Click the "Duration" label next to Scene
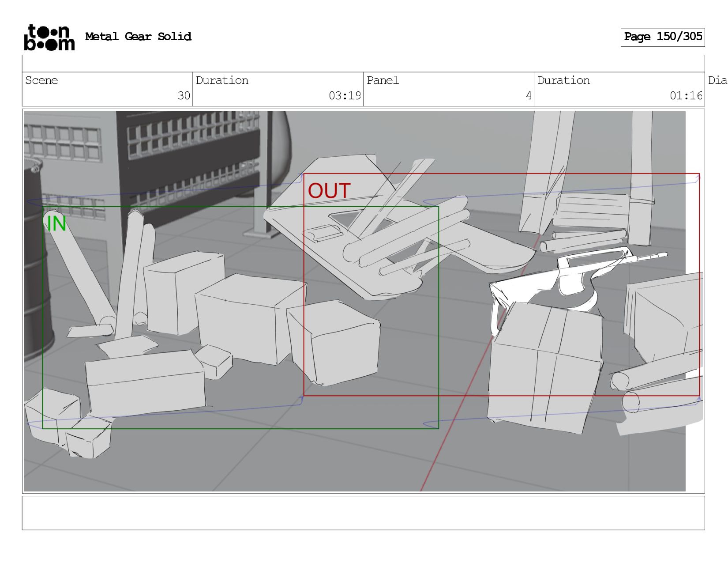728x563 pixels. point(222,80)
